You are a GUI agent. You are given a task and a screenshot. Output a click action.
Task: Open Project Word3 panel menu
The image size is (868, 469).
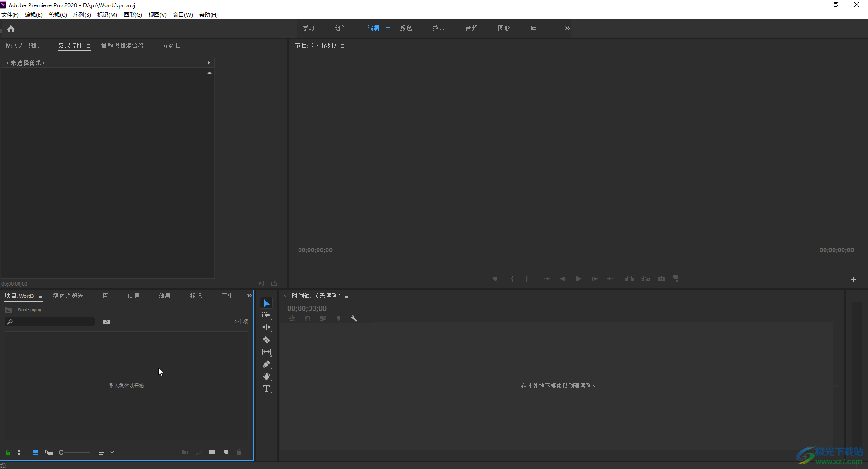(x=40, y=296)
